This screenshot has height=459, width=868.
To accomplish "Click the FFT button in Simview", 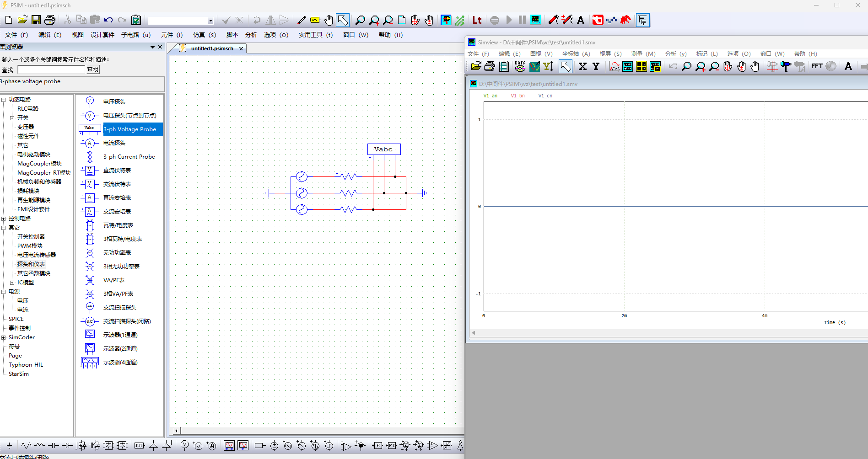I will pyautogui.click(x=817, y=66).
